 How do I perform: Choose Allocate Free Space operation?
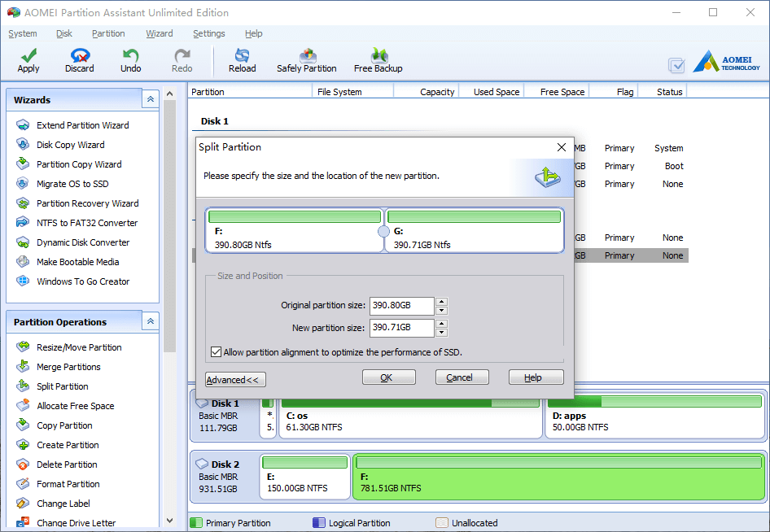(x=75, y=406)
